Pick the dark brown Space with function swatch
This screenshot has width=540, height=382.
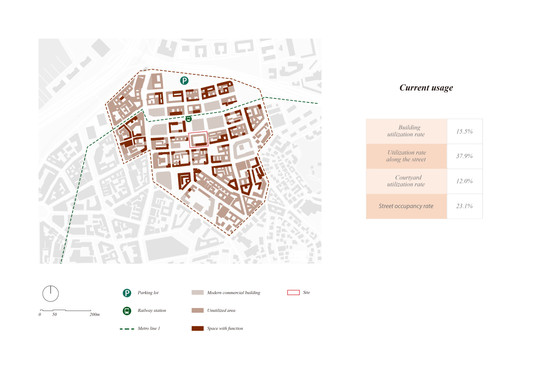click(198, 328)
